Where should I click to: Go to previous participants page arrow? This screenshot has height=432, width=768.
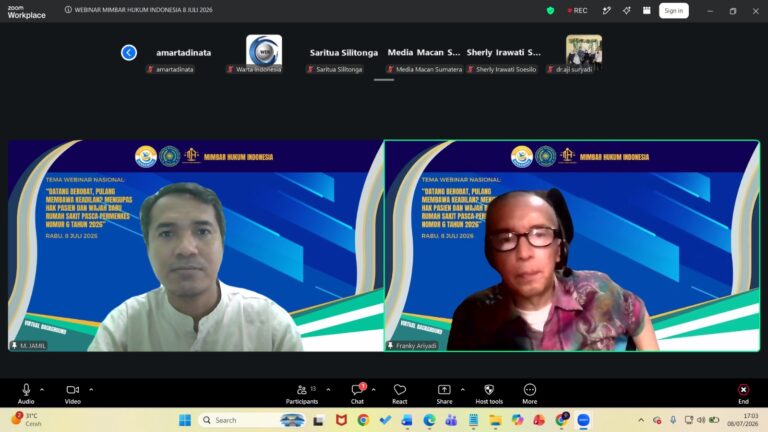coord(129,52)
